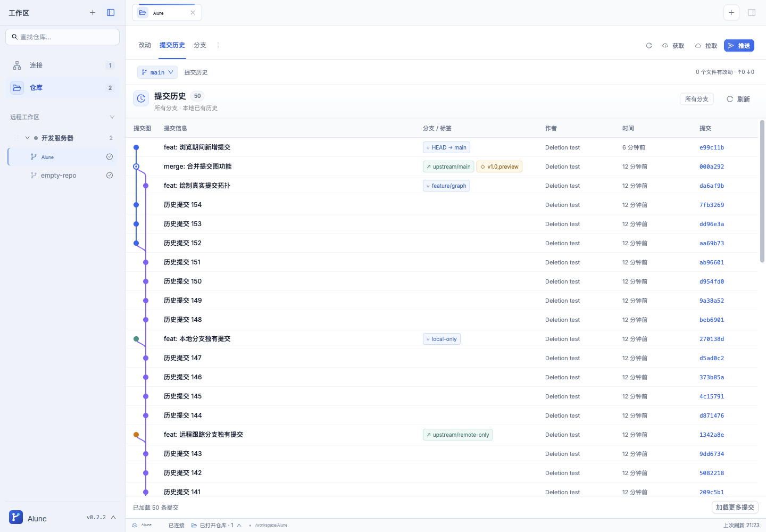
Task: Select the 仓库 repositories section
Action: coord(63,88)
